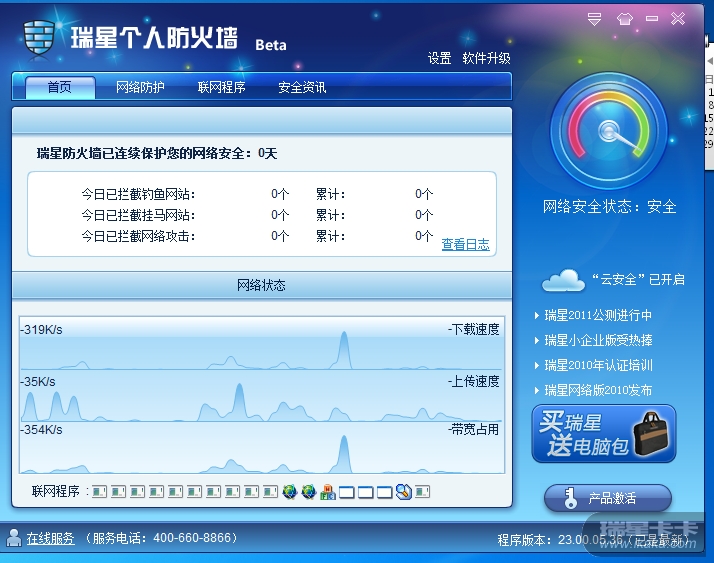714x563 pixels.
Task: Click the cloud security cloud icon
Action: coord(563,280)
